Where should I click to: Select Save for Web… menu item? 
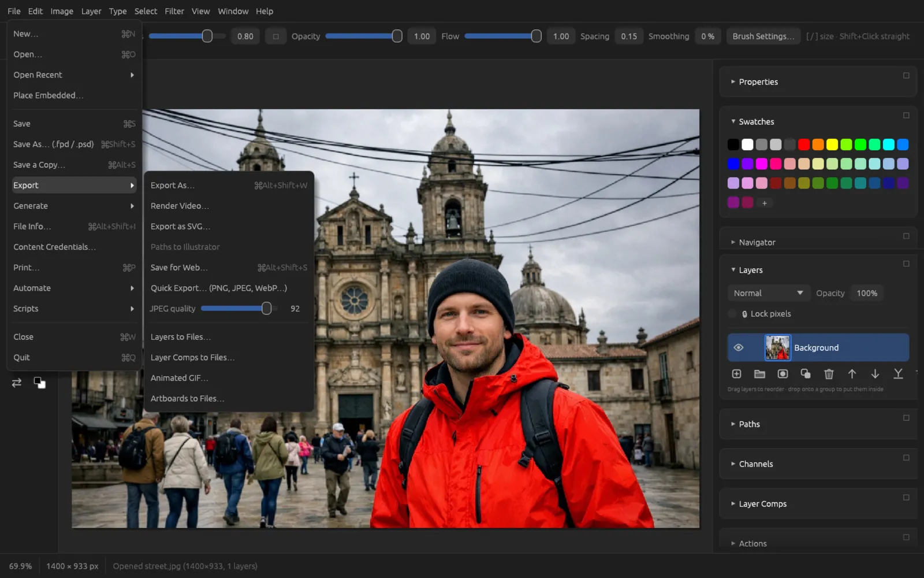pyautogui.click(x=229, y=268)
